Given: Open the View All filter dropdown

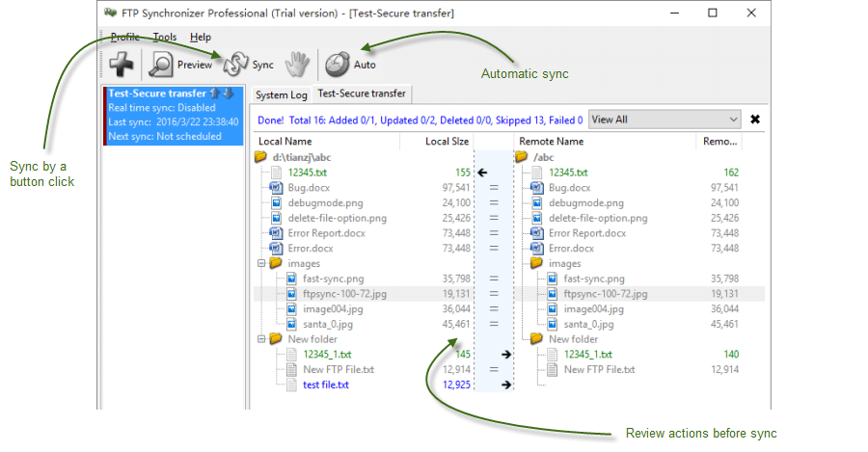Looking at the screenshot, I should point(664,120).
